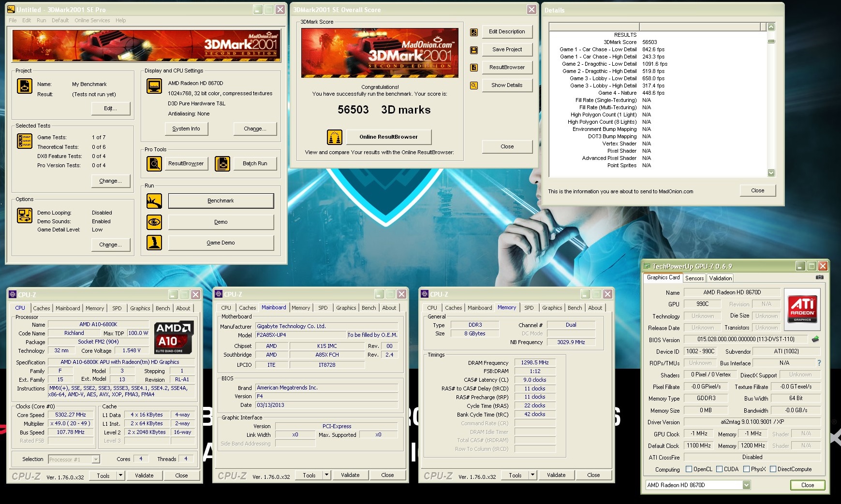The width and height of the screenshot is (841, 504).
Task: Click the Benchmark run icon
Action: 154,201
